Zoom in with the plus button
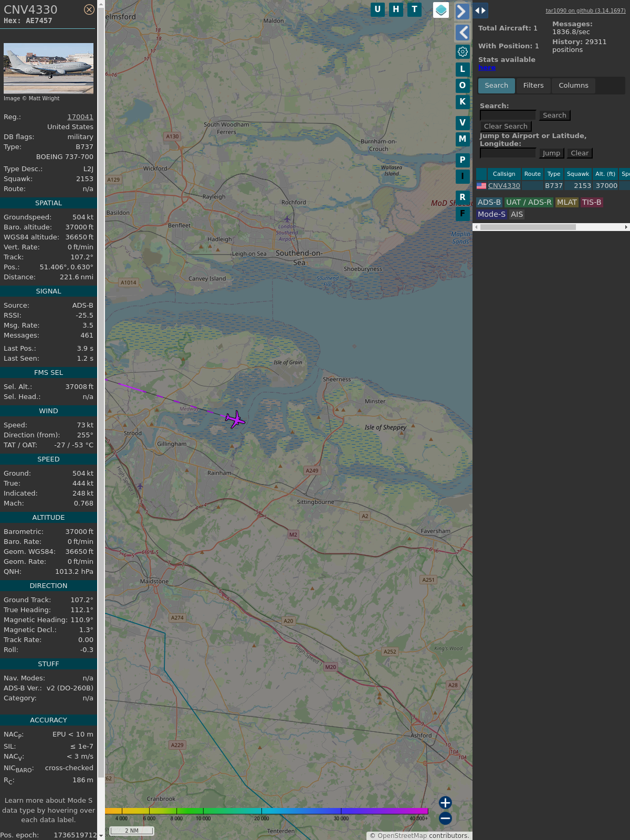This screenshot has width=630, height=840. tap(445, 803)
